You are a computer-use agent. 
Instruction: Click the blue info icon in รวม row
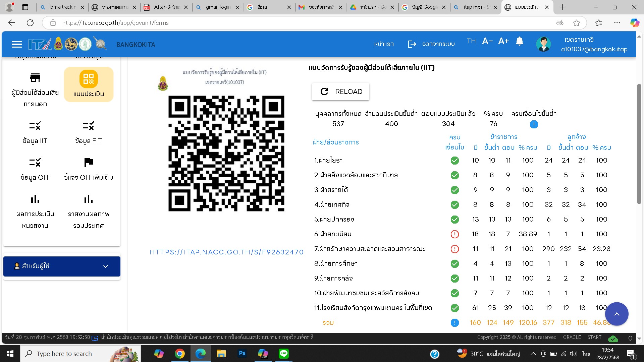click(x=454, y=323)
